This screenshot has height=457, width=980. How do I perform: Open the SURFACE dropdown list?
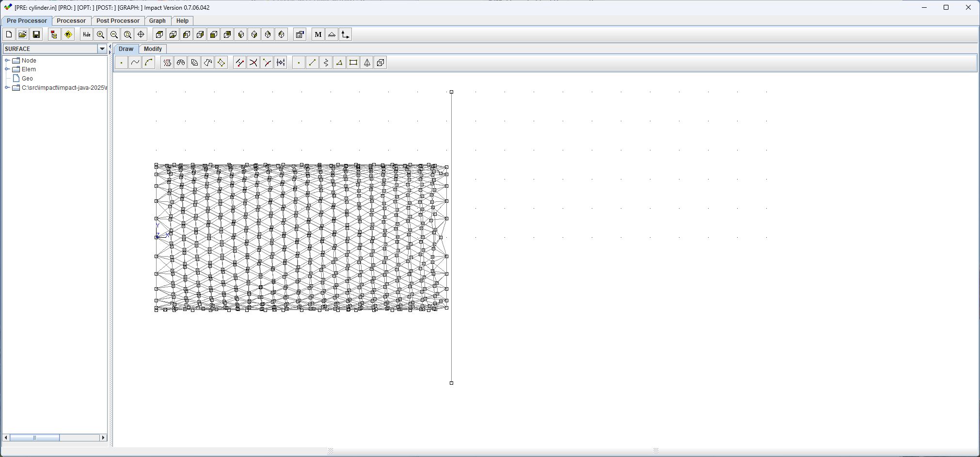[x=102, y=49]
